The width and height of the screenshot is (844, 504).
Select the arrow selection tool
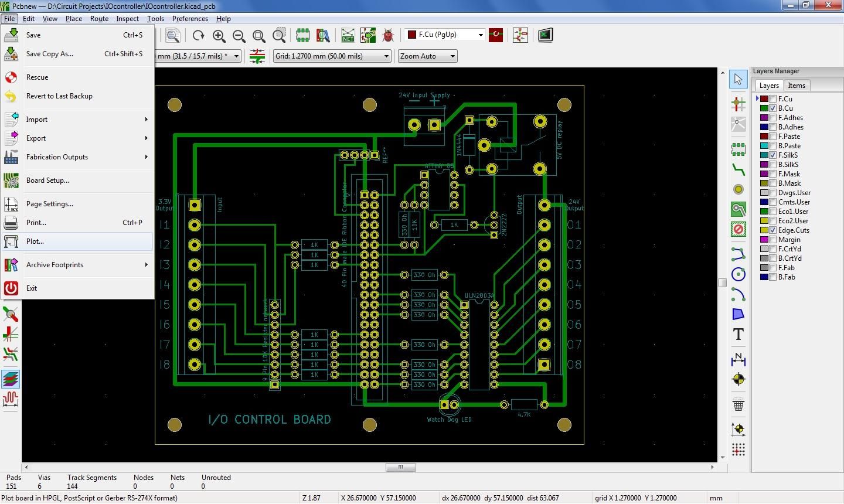pyautogui.click(x=738, y=79)
